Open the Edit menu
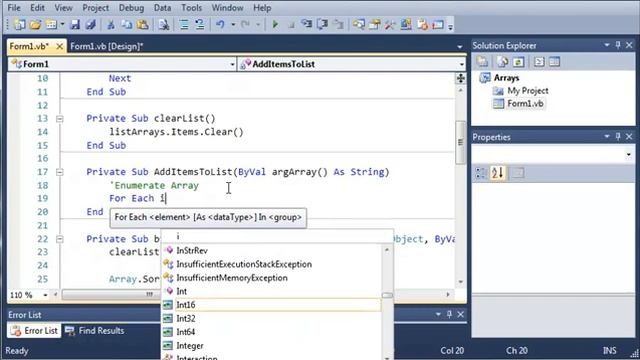Viewport: 640px width, 360px height. [37, 8]
